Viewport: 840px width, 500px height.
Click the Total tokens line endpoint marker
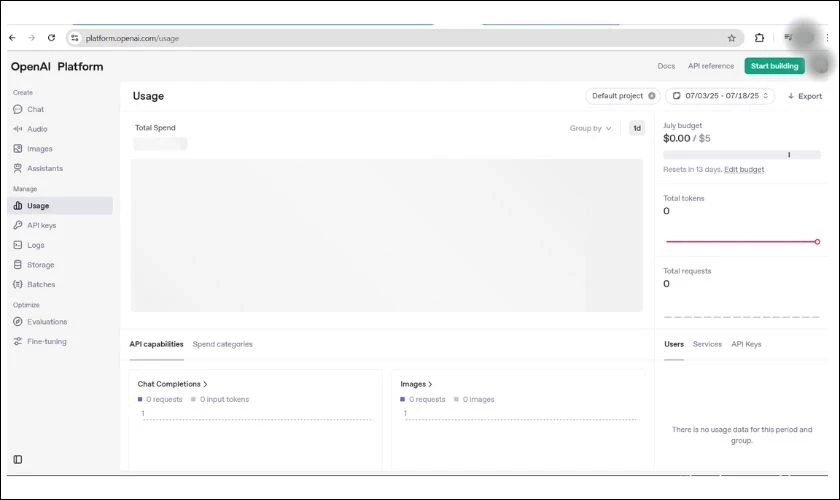(x=818, y=242)
